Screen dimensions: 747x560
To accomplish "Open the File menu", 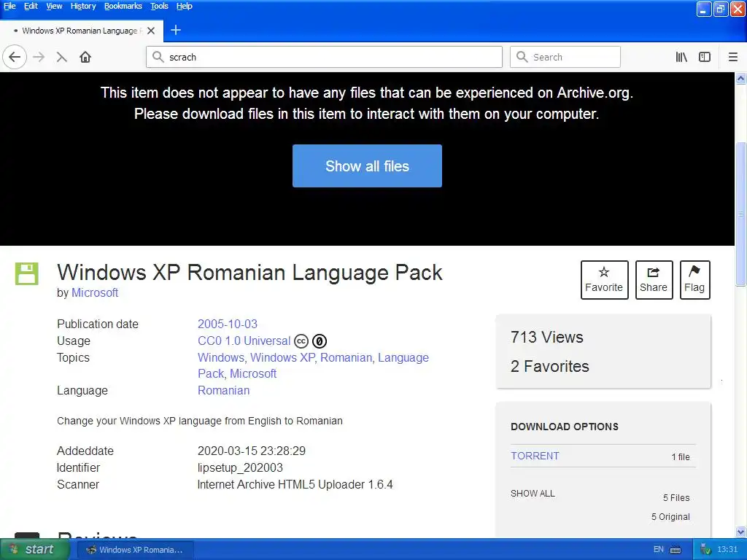I will [9, 6].
